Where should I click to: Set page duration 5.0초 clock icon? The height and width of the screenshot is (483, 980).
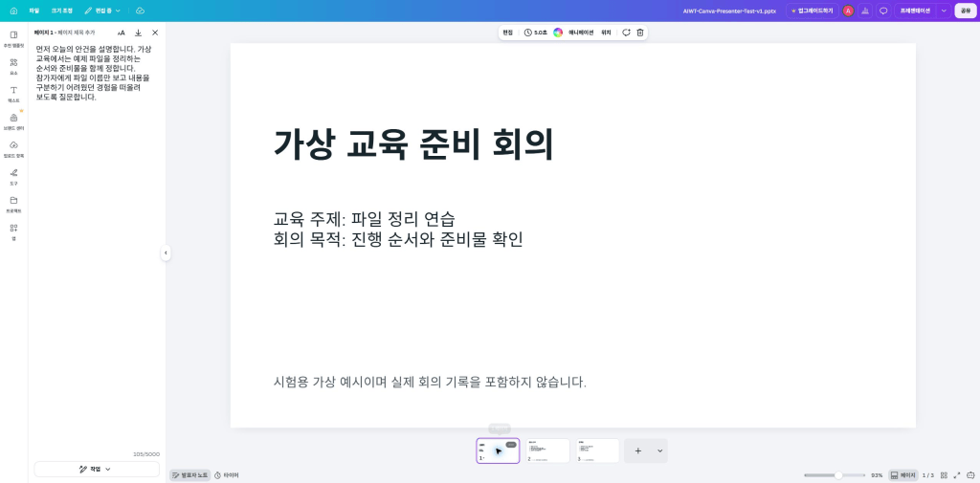tap(536, 33)
